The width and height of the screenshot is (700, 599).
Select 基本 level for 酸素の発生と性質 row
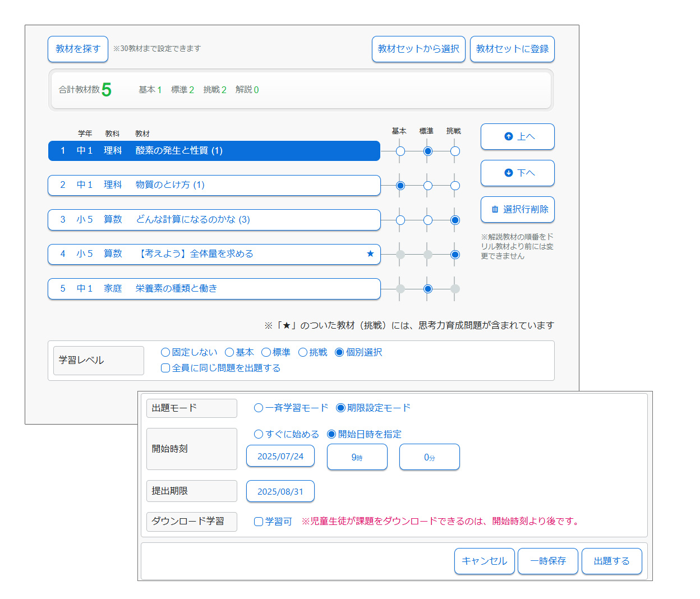(x=400, y=151)
